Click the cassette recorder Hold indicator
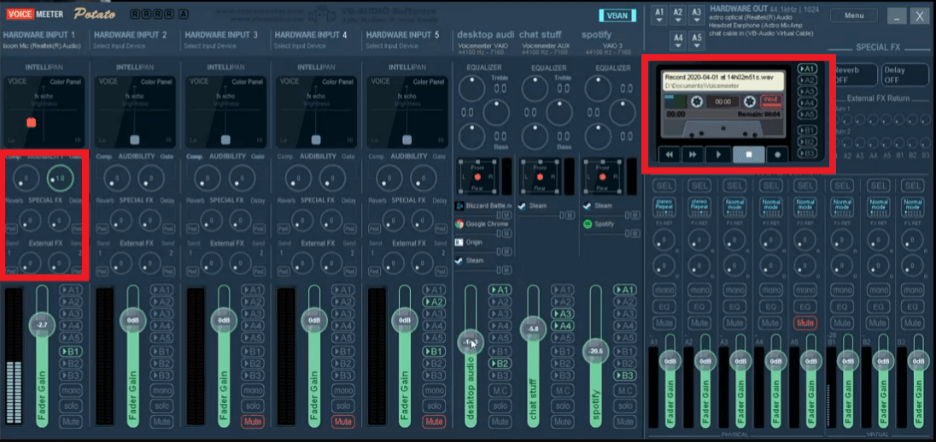Screen dimensions: 936x444 click(x=771, y=101)
